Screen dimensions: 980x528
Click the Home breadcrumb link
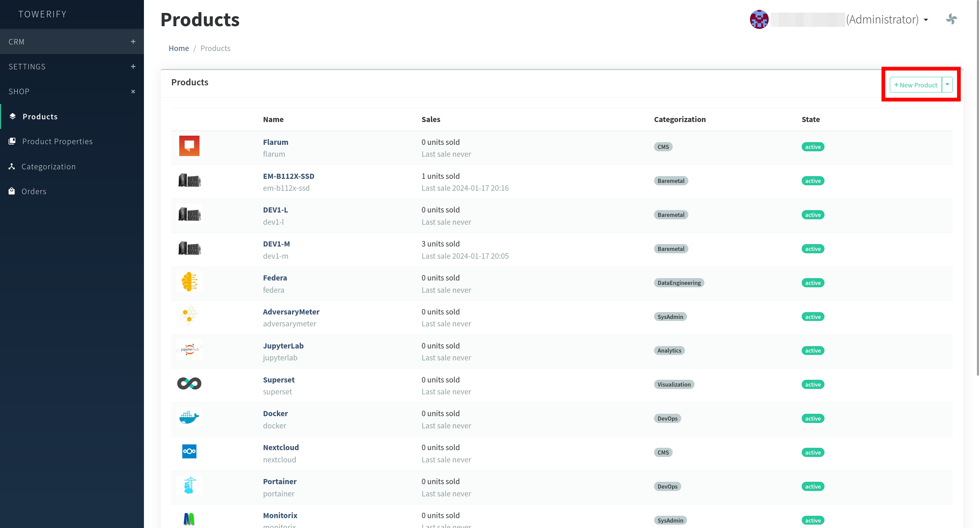pos(178,48)
